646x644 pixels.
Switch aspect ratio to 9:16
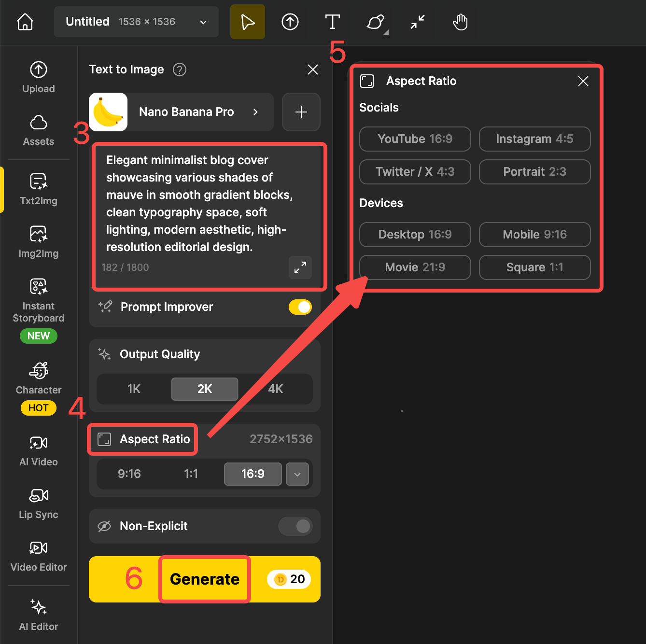(x=129, y=474)
